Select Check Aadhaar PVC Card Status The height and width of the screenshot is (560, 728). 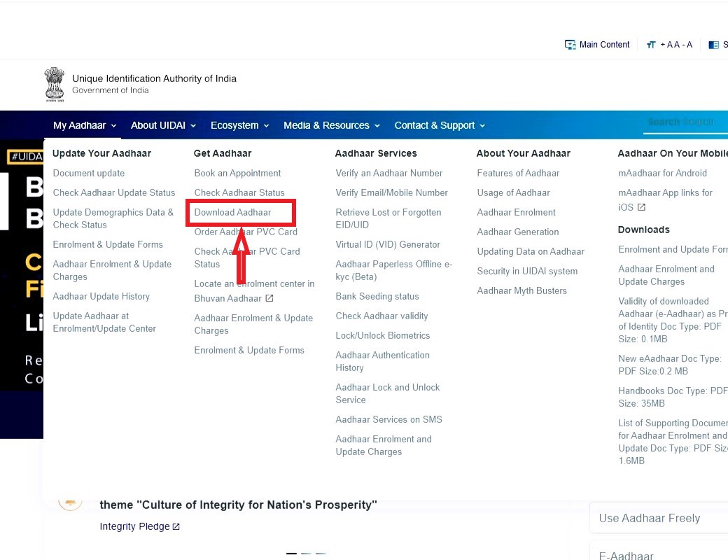[247, 258]
